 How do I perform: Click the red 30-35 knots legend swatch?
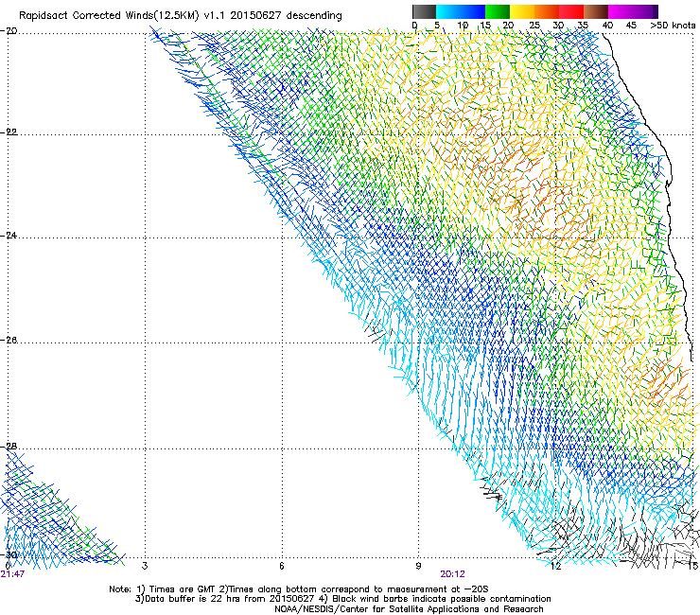click(571, 11)
